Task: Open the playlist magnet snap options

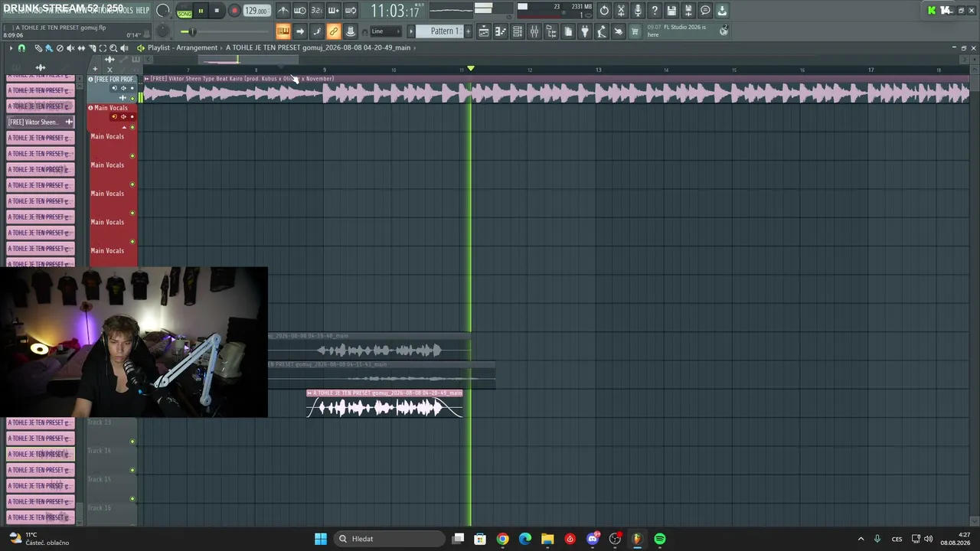Action: point(21,47)
